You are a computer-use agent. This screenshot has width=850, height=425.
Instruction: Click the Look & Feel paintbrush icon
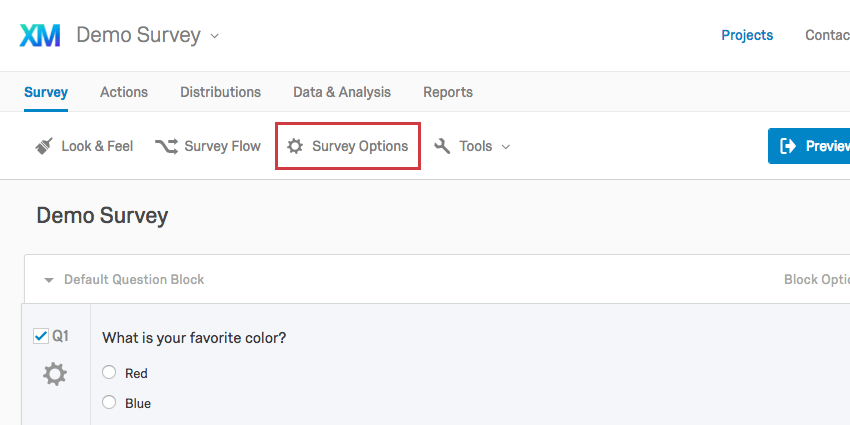[44, 146]
